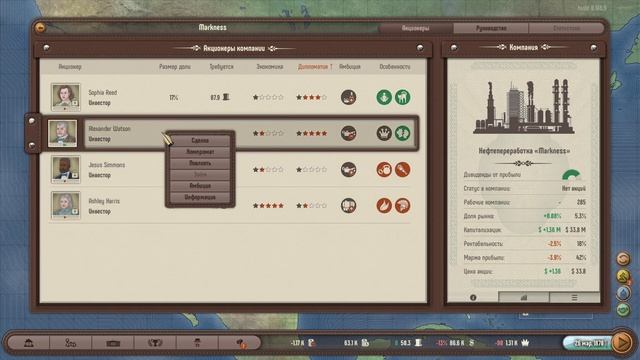The width and height of the screenshot is (640, 360).
Task: Open the bar chart tab in company panel
Action: click(524, 298)
